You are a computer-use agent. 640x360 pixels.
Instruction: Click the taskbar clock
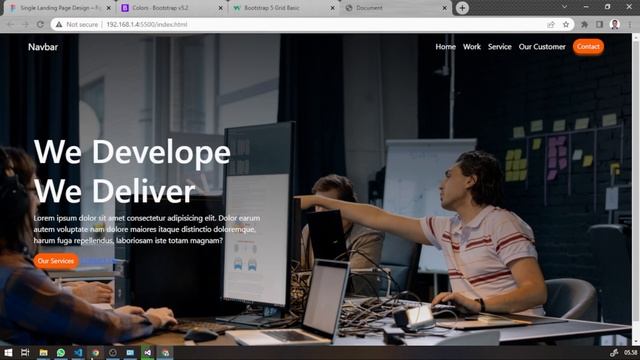(631, 353)
